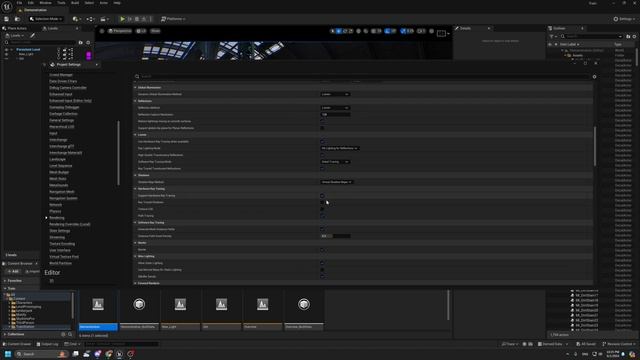Select the Details tab
640x360 pixels.
point(466,29)
